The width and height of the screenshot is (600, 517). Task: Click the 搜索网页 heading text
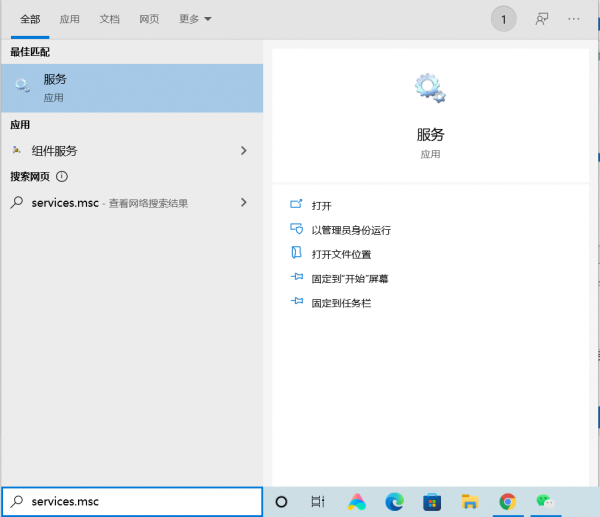click(x=30, y=176)
